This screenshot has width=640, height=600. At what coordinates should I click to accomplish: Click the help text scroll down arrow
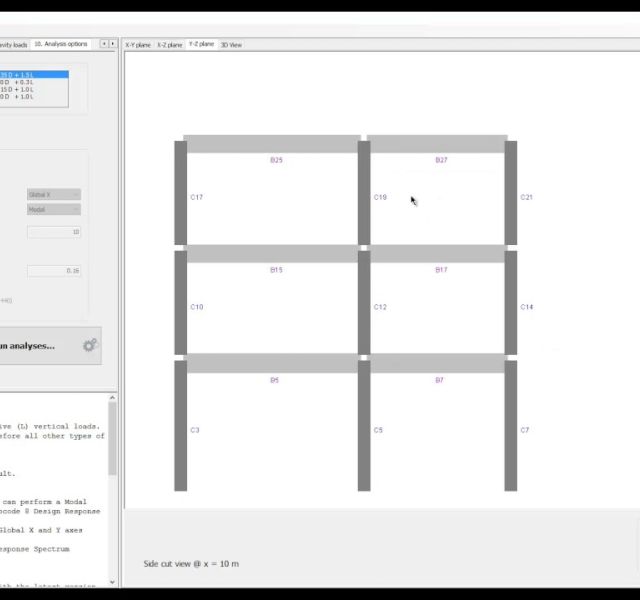coord(112,582)
